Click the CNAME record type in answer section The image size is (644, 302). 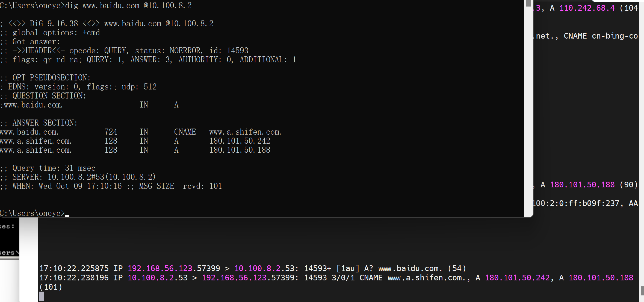185,132
